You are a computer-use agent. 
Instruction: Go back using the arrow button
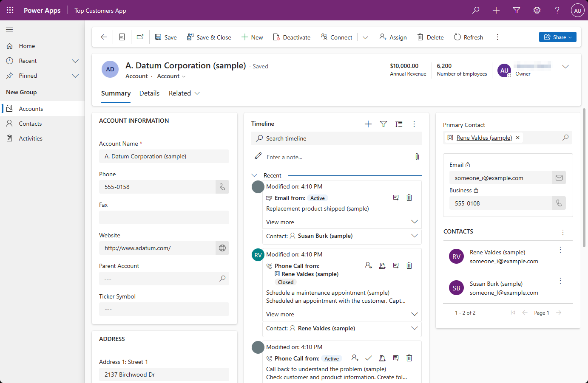click(104, 37)
